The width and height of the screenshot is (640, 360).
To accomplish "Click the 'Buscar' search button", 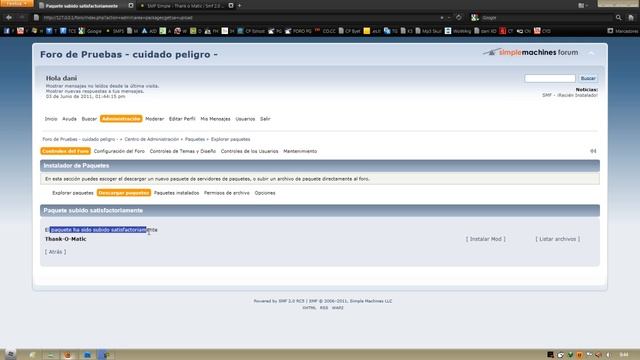I will click(588, 78).
